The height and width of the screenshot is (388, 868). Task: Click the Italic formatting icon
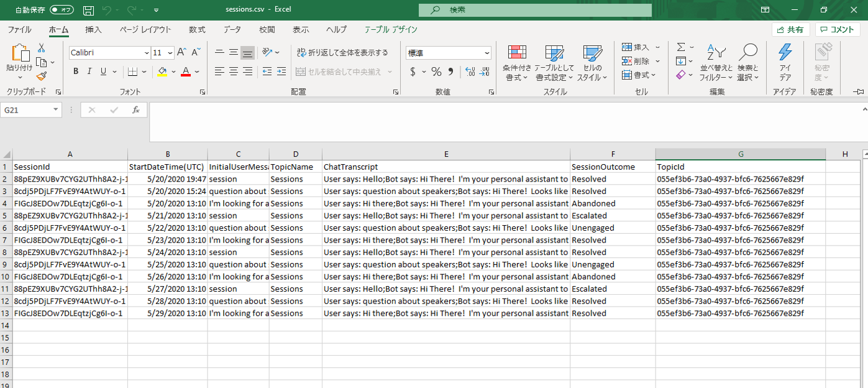[x=89, y=72]
